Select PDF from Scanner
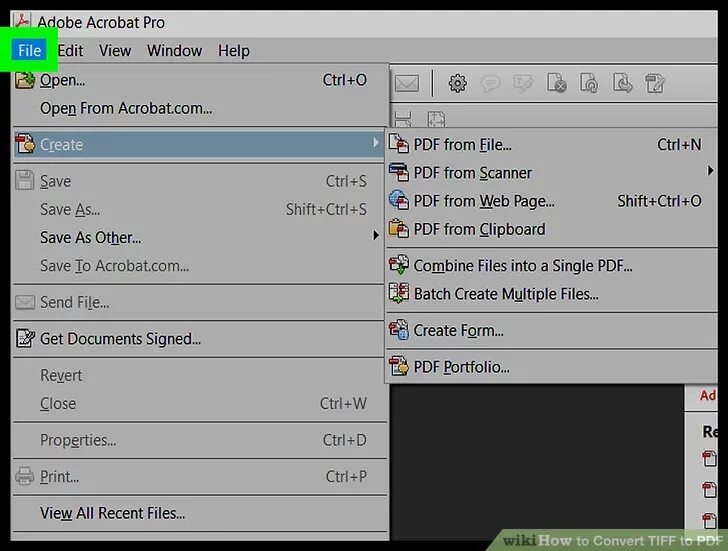 (x=552, y=173)
